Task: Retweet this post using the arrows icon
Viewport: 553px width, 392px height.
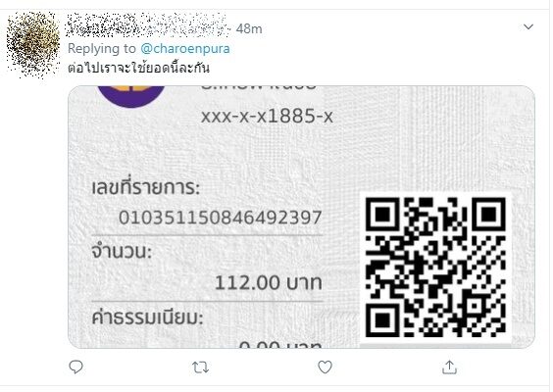Action: (x=200, y=367)
